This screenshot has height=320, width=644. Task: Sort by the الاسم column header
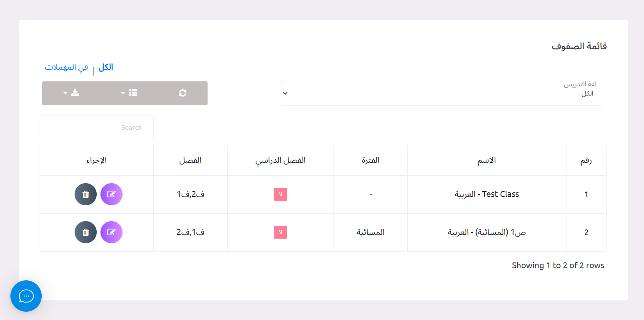486,160
